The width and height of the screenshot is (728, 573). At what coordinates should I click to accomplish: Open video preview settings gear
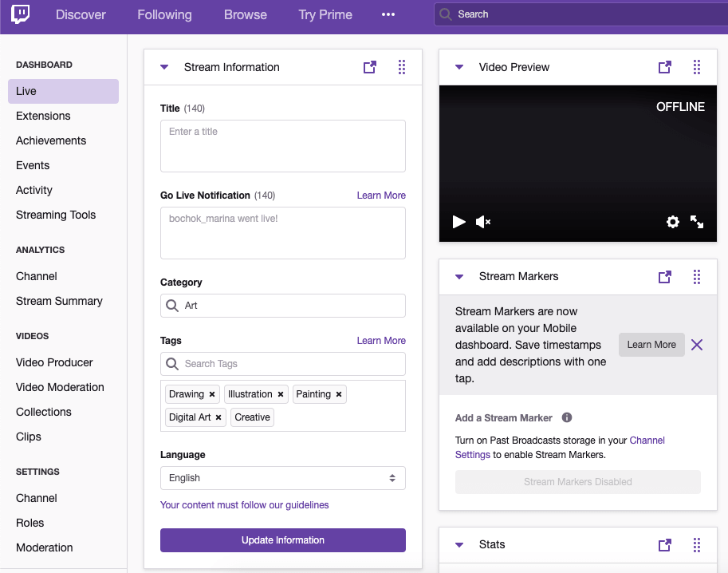(672, 222)
